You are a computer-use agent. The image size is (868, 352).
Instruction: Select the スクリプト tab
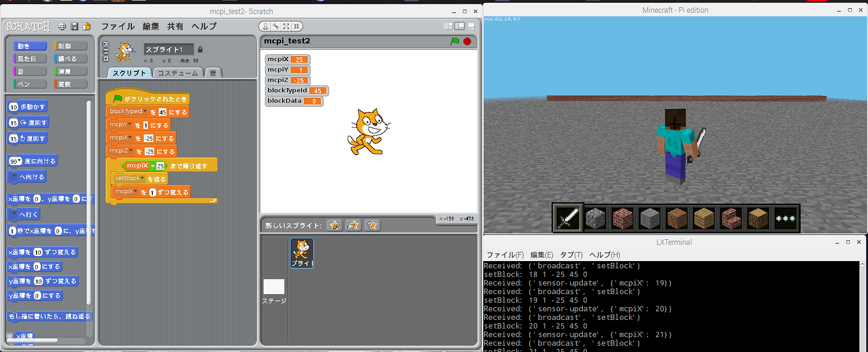(x=129, y=73)
